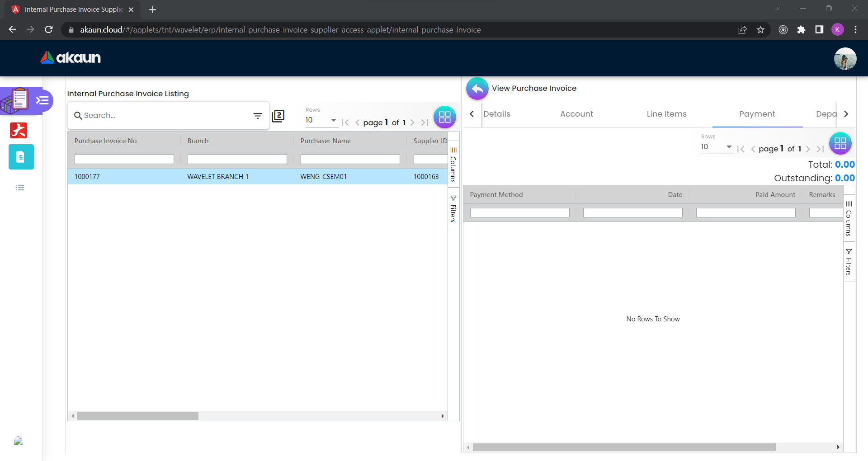Open Rows dropdown in invoice listing
Image resolution: width=868 pixels, height=461 pixels.
321,120
